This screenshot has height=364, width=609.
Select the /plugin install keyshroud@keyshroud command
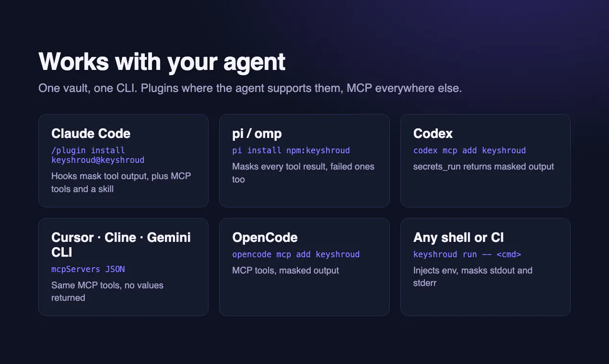click(x=98, y=155)
